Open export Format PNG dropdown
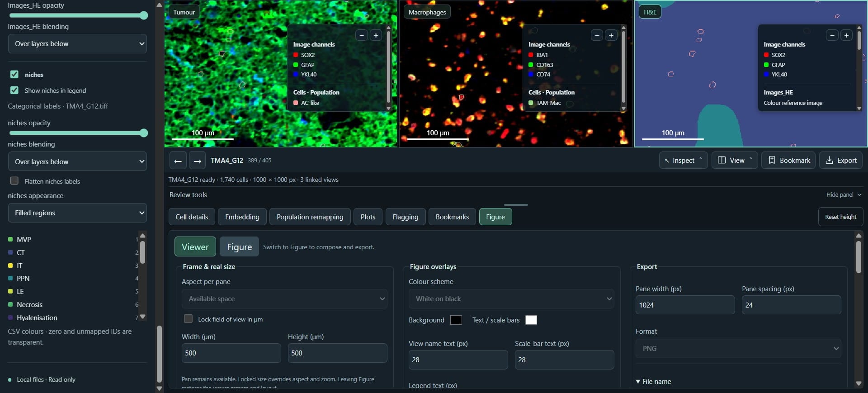The height and width of the screenshot is (393, 868). pos(738,349)
